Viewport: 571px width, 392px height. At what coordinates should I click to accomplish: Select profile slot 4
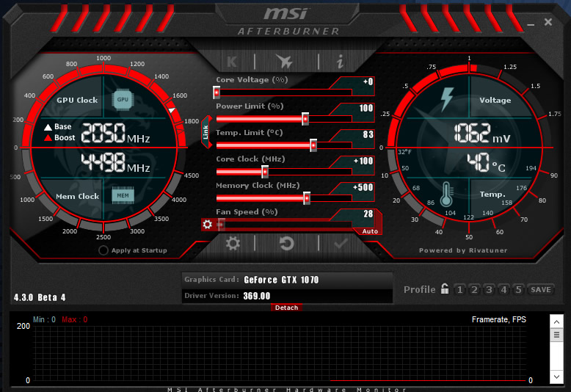[x=503, y=290]
